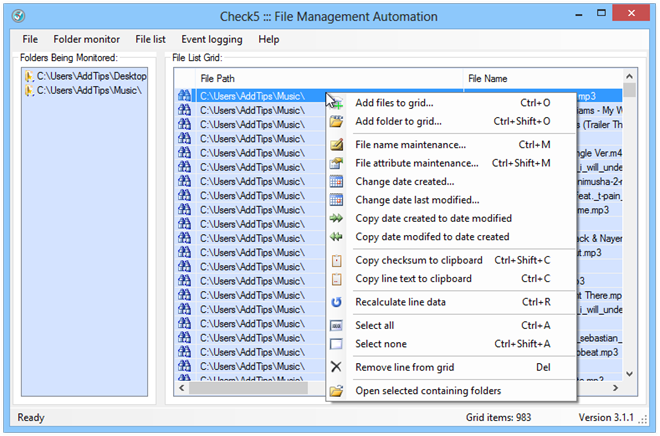Image resolution: width=660 pixels, height=436 pixels.
Task: Click the Copy date modified to created arrows icon
Action: pyautogui.click(x=336, y=237)
